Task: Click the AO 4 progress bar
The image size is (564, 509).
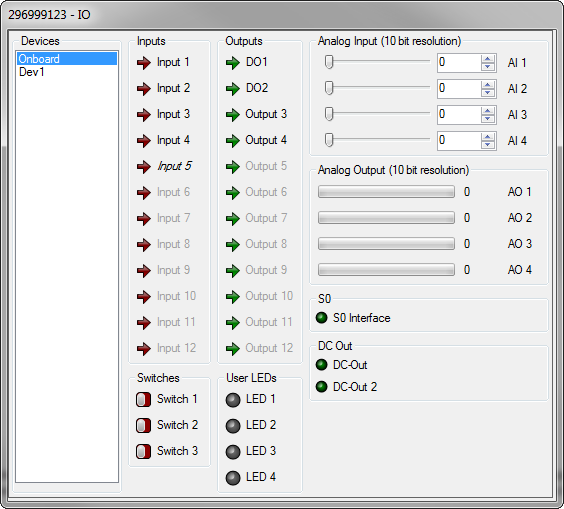Action: pos(386,270)
